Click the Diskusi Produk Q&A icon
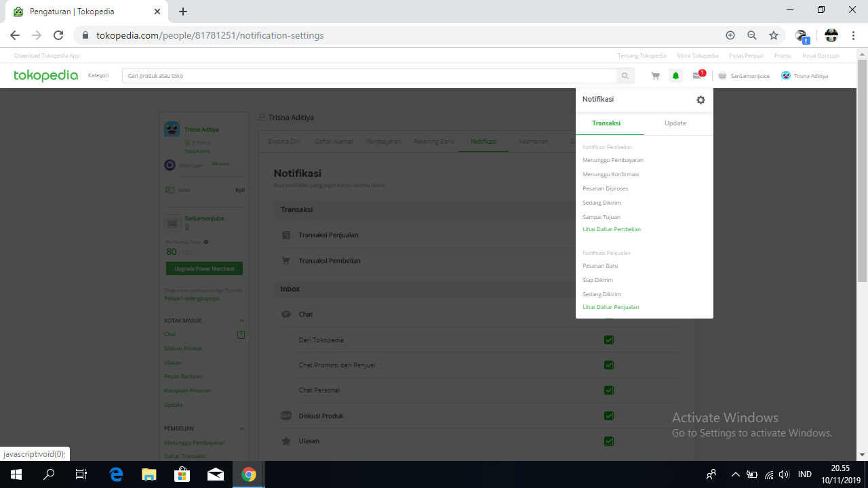The height and width of the screenshot is (488, 868). click(285, 415)
